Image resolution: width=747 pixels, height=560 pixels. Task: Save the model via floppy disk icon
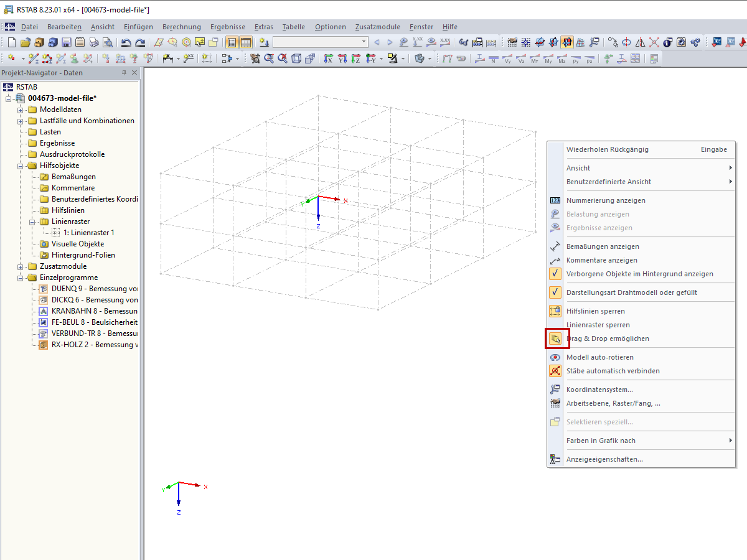point(67,42)
